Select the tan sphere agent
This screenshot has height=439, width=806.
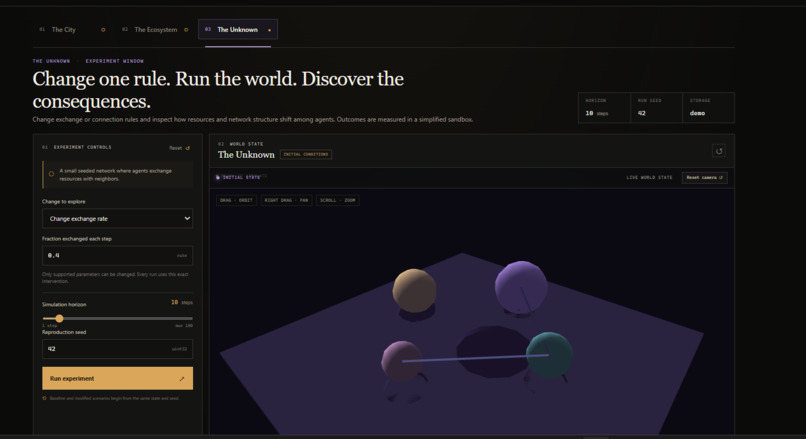414,290
